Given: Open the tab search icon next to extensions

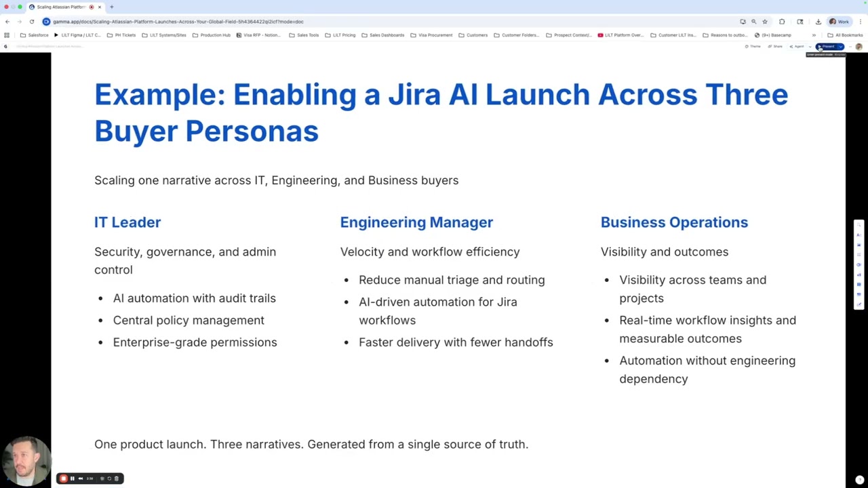Looking at the screenshot, I should (800, 22).
